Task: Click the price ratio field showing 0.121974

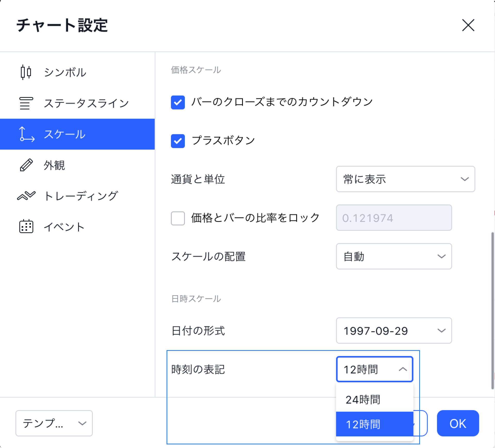Action: click(x=394, y=218)
